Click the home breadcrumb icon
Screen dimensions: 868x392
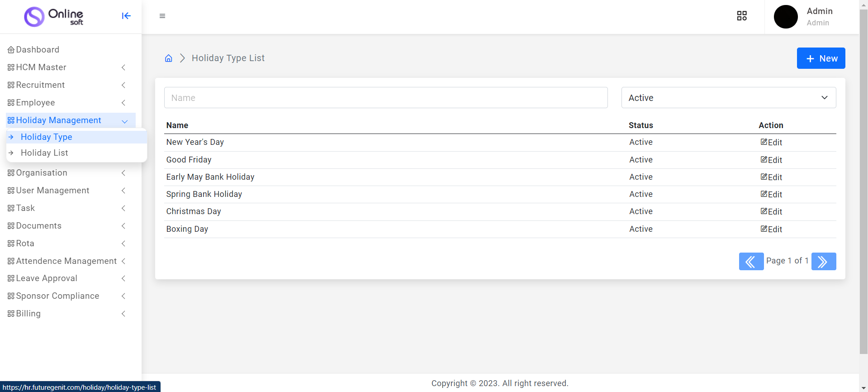(x=169, y=58)
